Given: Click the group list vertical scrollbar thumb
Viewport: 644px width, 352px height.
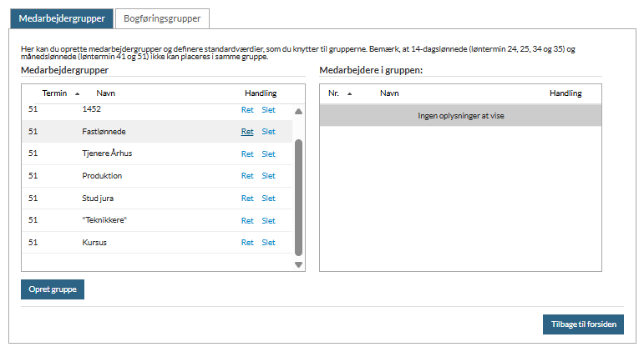Looking at the screenshot, I should (x=298, y=198).
